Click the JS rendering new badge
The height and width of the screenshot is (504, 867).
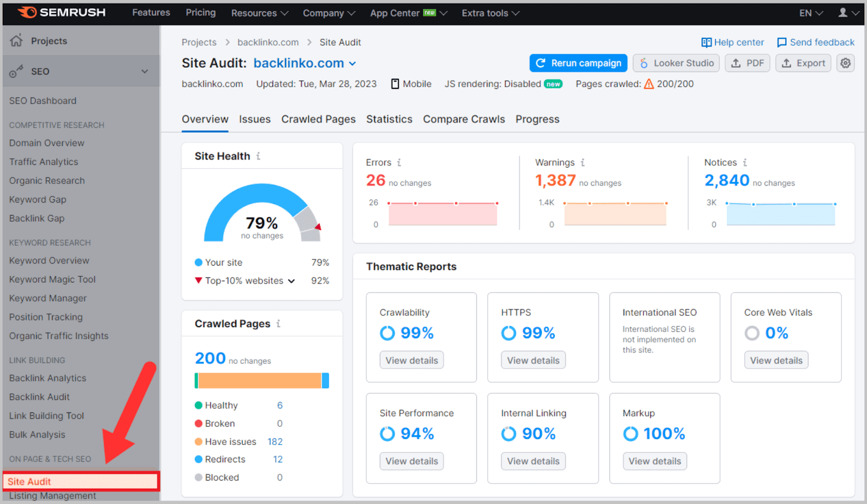(553, 84)
